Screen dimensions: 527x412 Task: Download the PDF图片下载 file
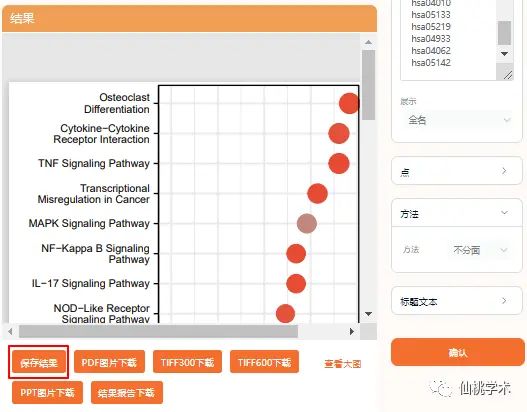(109, 362)
